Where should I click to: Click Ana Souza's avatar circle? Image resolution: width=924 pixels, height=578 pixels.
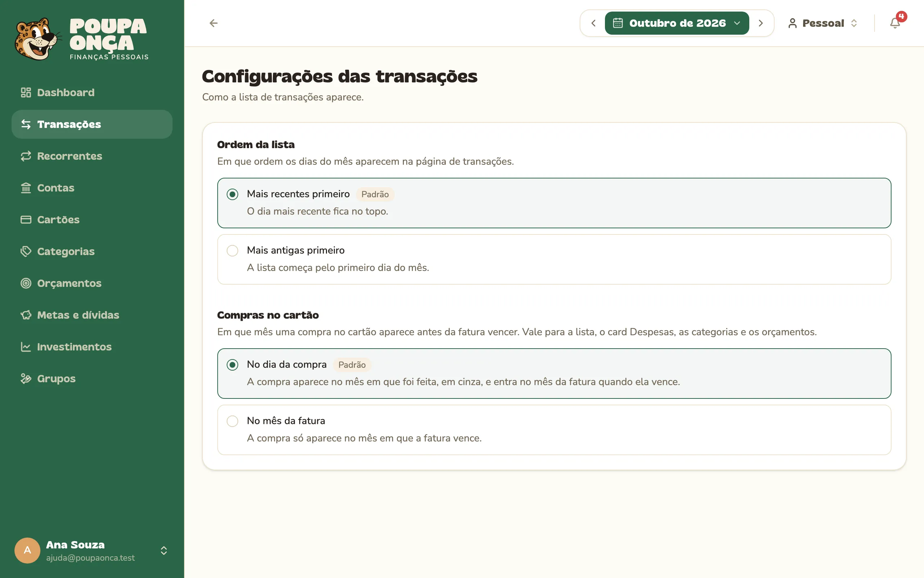pyautogui.click(x=27, y=551)
